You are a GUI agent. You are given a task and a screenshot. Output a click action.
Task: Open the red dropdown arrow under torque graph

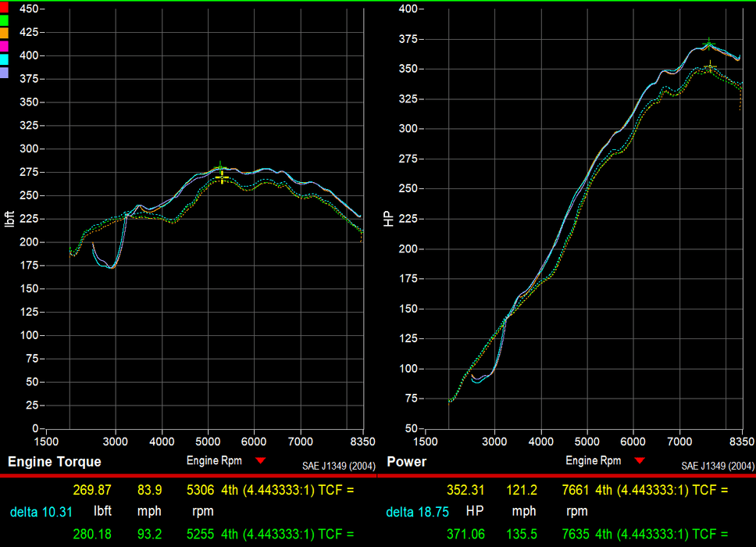[261, 461]
